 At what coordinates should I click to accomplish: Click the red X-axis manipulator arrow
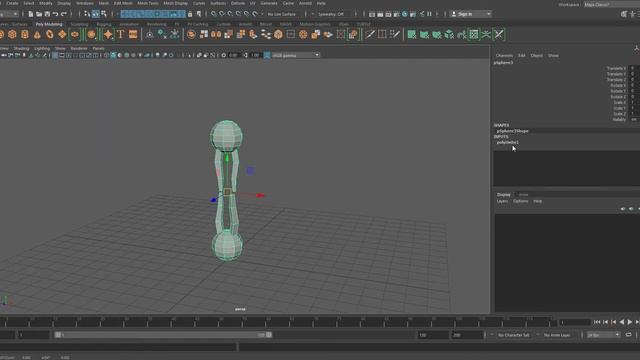click(260, 196)
